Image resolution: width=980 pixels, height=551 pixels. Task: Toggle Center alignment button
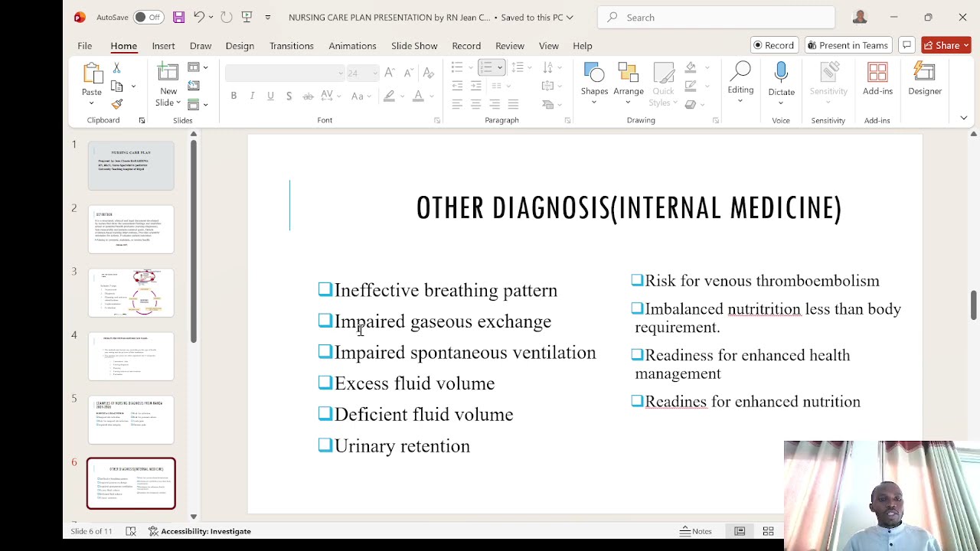pos(475,104)
